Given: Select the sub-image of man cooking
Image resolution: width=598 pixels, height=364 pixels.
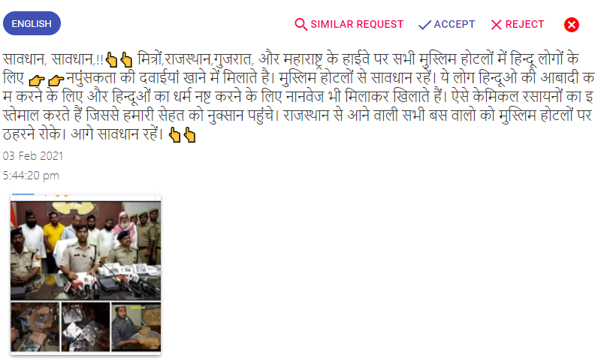Looking at the screenshot, I should pyautogui.click(x=136, y=326).
